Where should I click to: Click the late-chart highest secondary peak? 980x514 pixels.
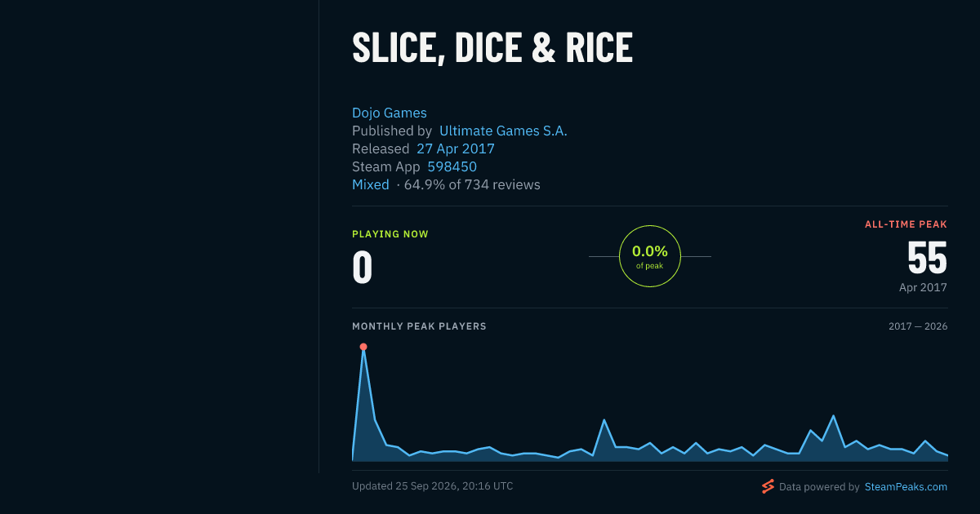833,416
